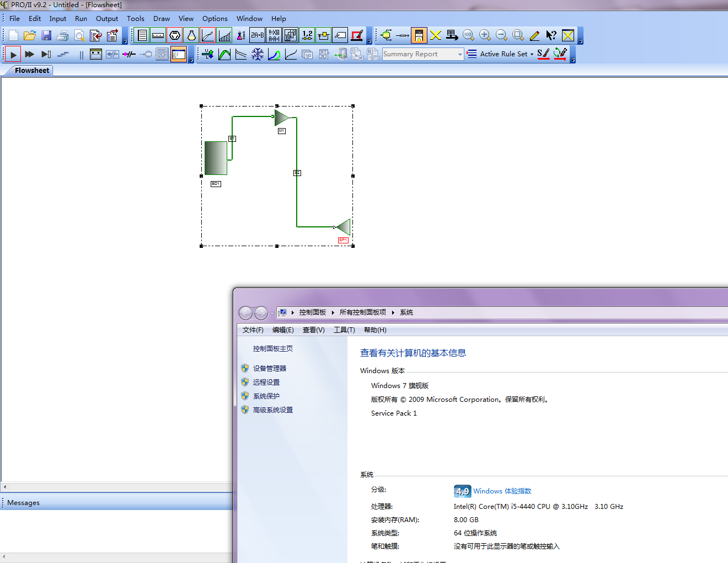Select the gray block unit BD1 on flowsheet
728x563 pixels.
[216, 158]
